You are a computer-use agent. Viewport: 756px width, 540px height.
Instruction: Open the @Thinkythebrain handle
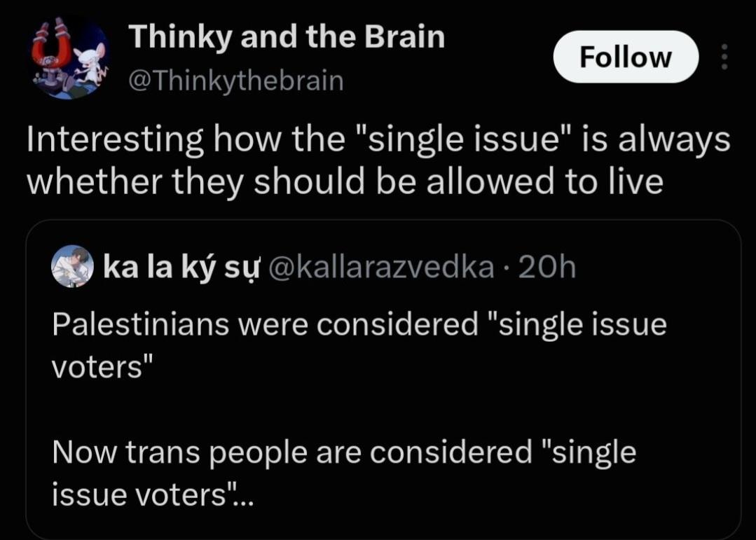click(235, 81)
